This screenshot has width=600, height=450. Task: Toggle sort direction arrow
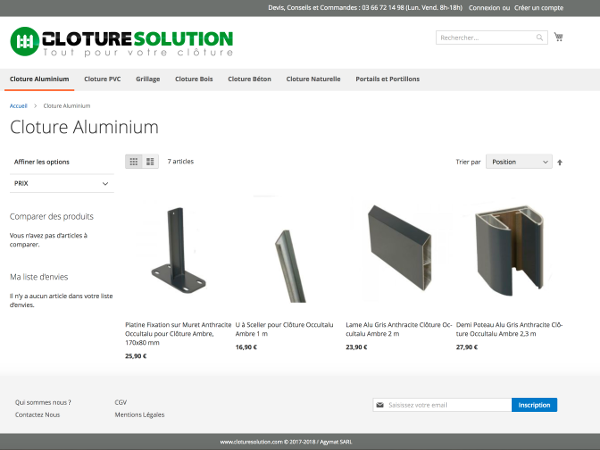[560, 162]
